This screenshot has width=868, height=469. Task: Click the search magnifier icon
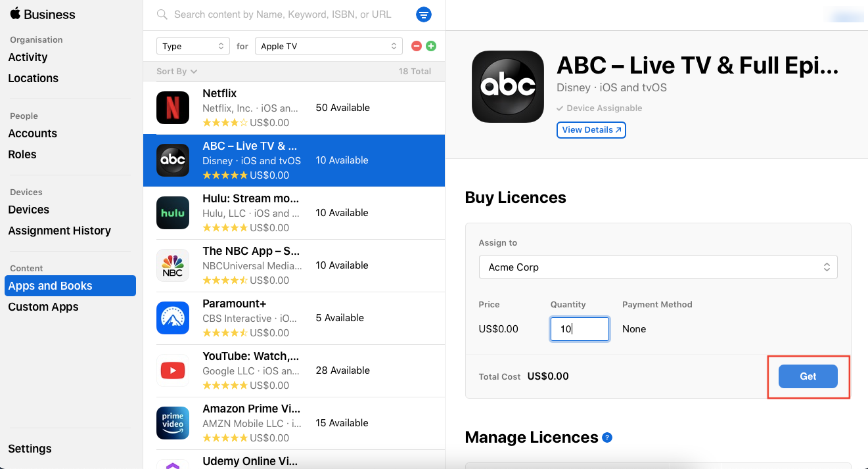click(x=162, y=14)
